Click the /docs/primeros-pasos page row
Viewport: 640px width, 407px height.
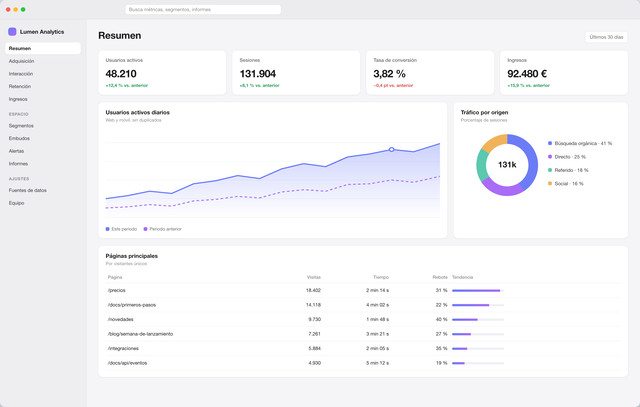[363, 305]
